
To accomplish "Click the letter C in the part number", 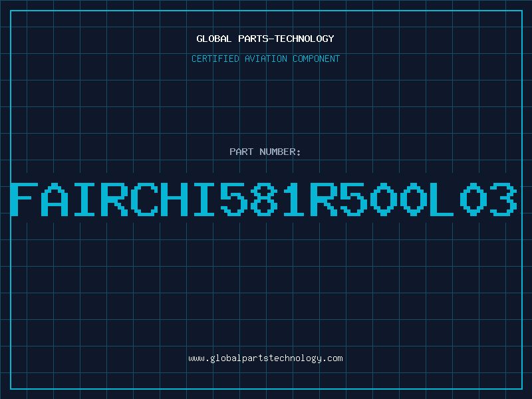I will coord(144,199).
